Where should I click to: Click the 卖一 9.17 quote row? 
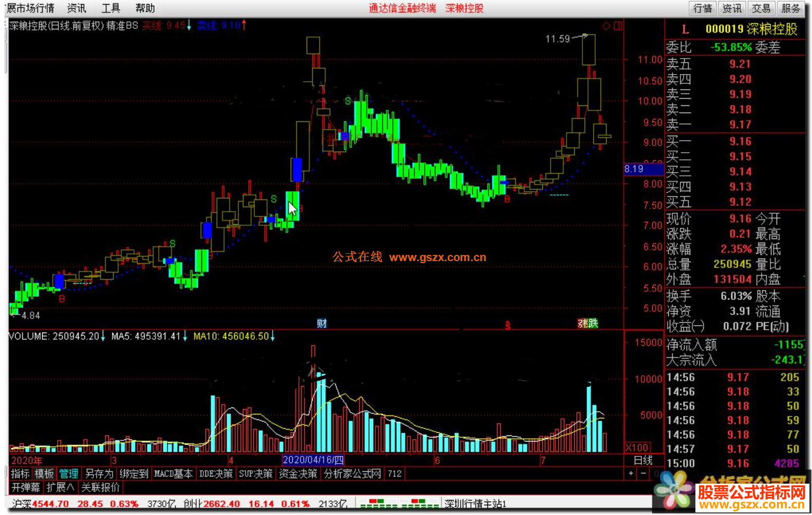click(735, 124)
